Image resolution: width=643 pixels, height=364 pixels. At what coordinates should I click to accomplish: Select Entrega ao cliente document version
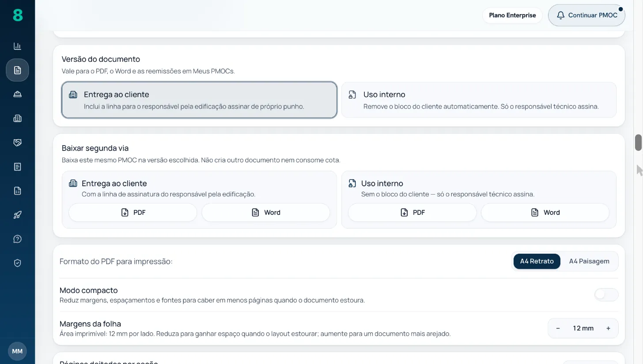(x=199, y=100)
